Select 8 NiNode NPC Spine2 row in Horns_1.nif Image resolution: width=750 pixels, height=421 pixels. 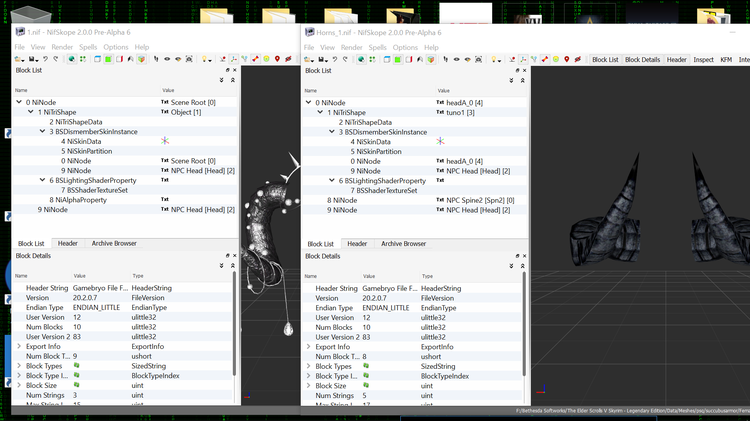415,200
